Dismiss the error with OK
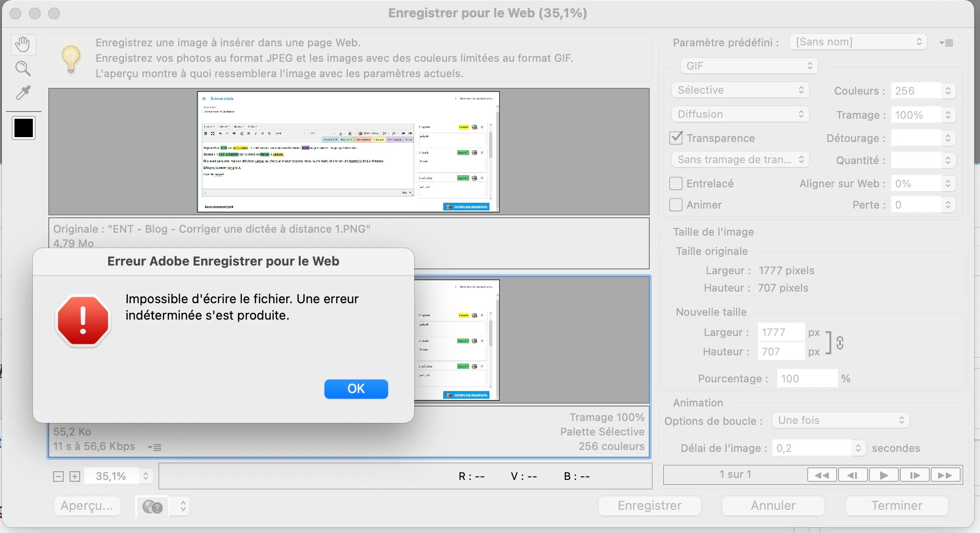Image resolution: width=980 pixels, height=533 pixels. pyautogui.click(x=356, y=389)
